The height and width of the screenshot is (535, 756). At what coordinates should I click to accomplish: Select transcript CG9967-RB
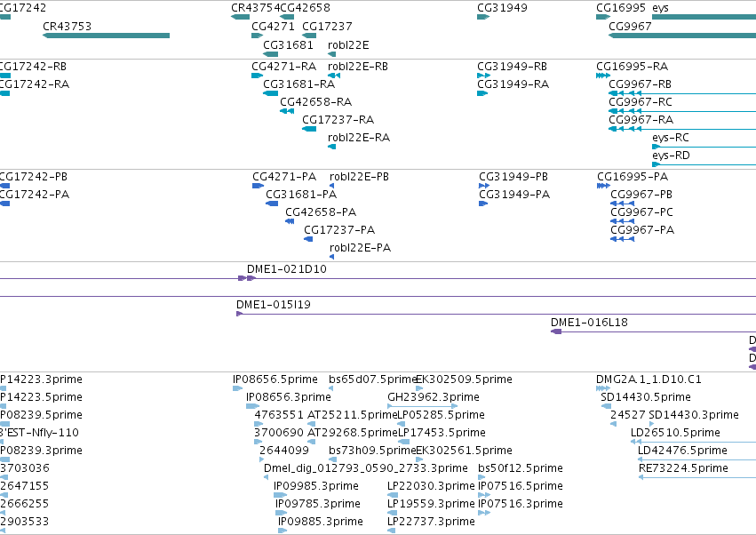[x=641, y=84]
